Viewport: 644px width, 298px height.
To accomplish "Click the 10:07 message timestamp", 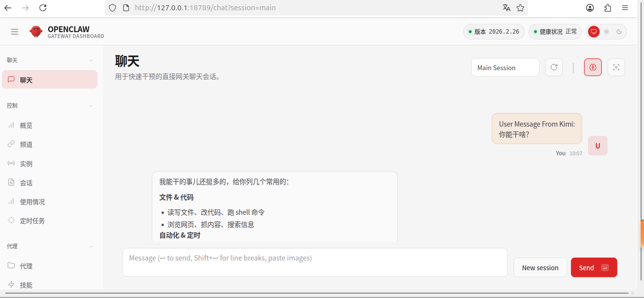I will [x=576, y=153].
